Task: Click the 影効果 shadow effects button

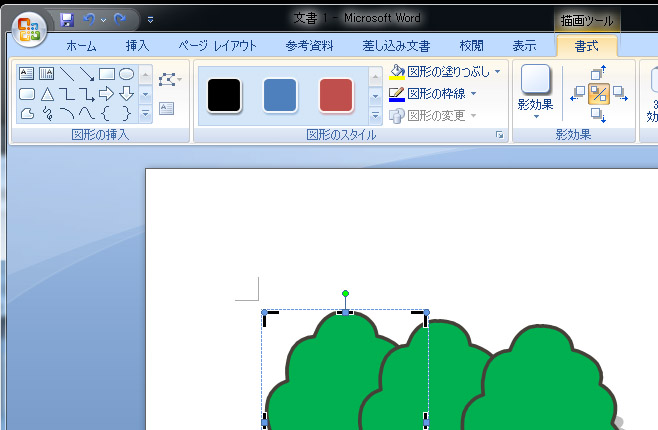Action: pyautogui.click(x=536, y=92)
